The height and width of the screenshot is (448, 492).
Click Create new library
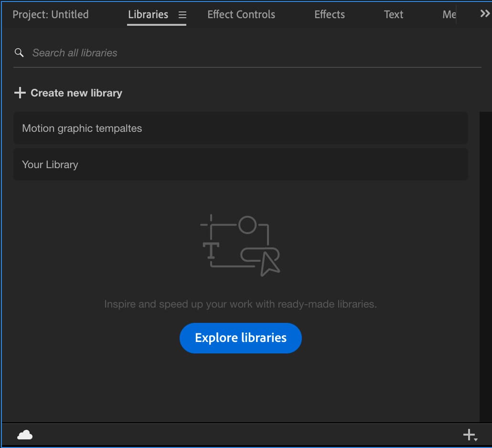[76, 93]
